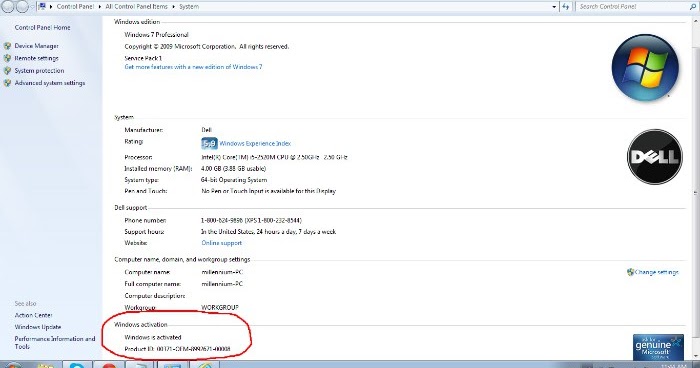Click the Windows is activated text
The width and height of the screenshot is (700, 368).
click(153, 337)
